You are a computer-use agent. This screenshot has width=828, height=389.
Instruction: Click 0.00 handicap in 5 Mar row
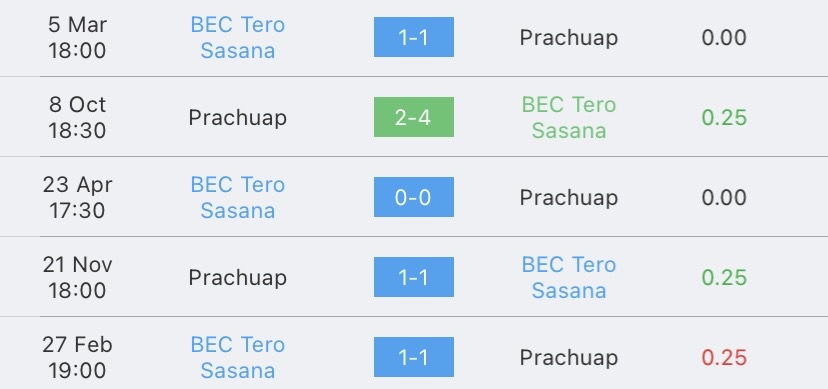coord(724,37)
